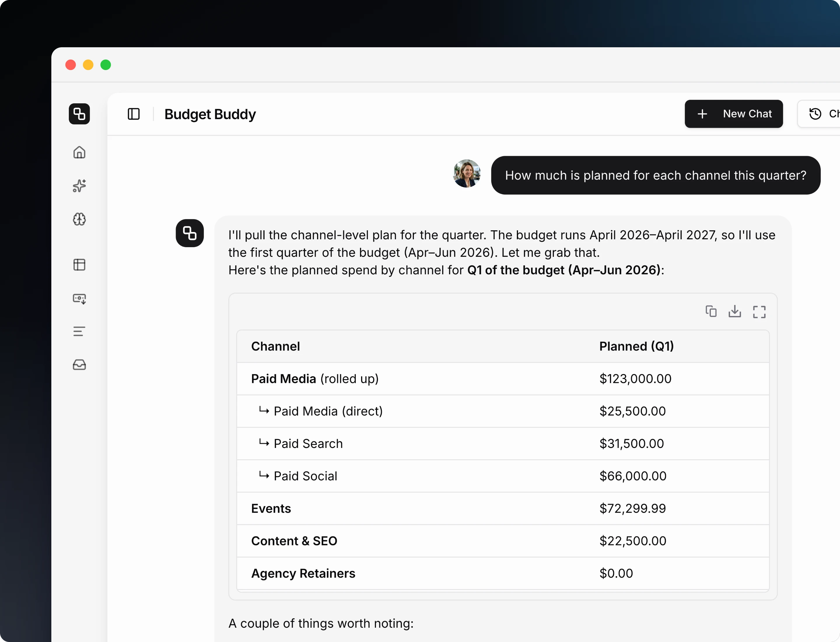Click the Channel column header

point(275,346)
